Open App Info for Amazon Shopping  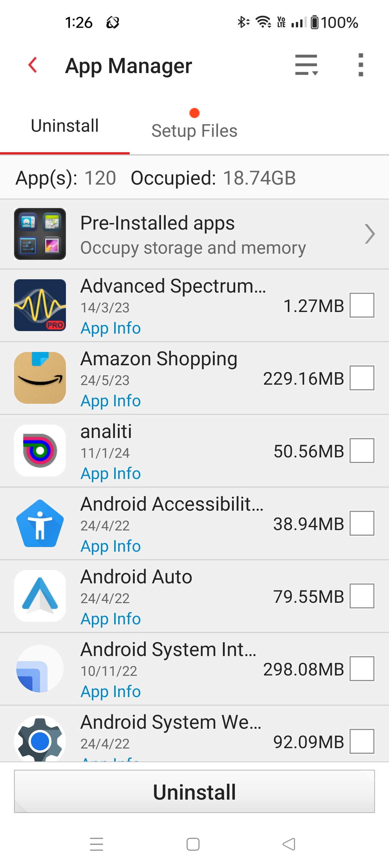[111, 401]
